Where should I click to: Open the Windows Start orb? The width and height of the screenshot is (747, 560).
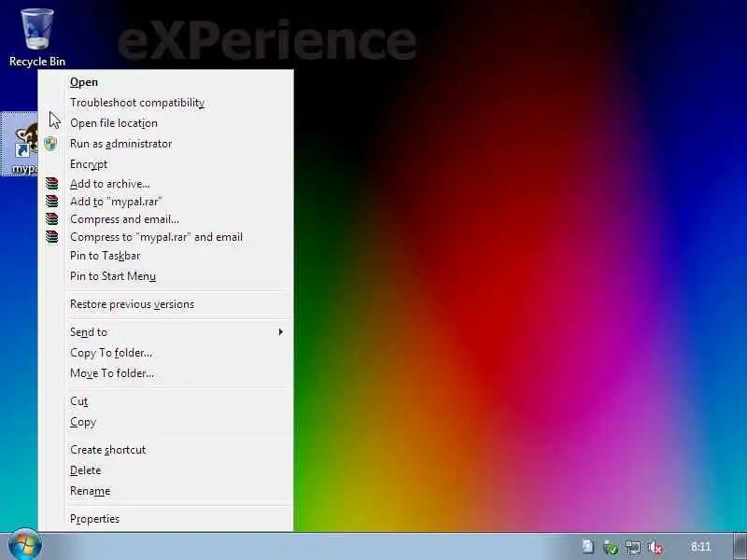25,545
